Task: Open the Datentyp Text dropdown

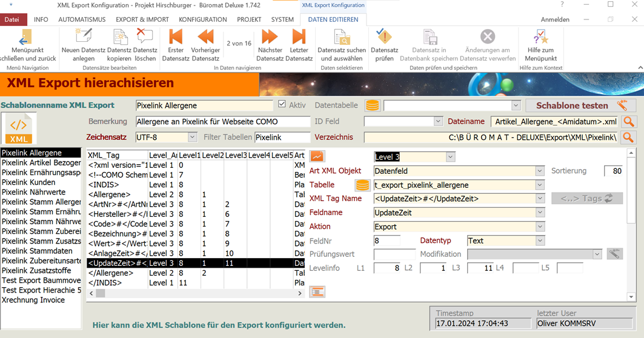Action: [539, 241]
